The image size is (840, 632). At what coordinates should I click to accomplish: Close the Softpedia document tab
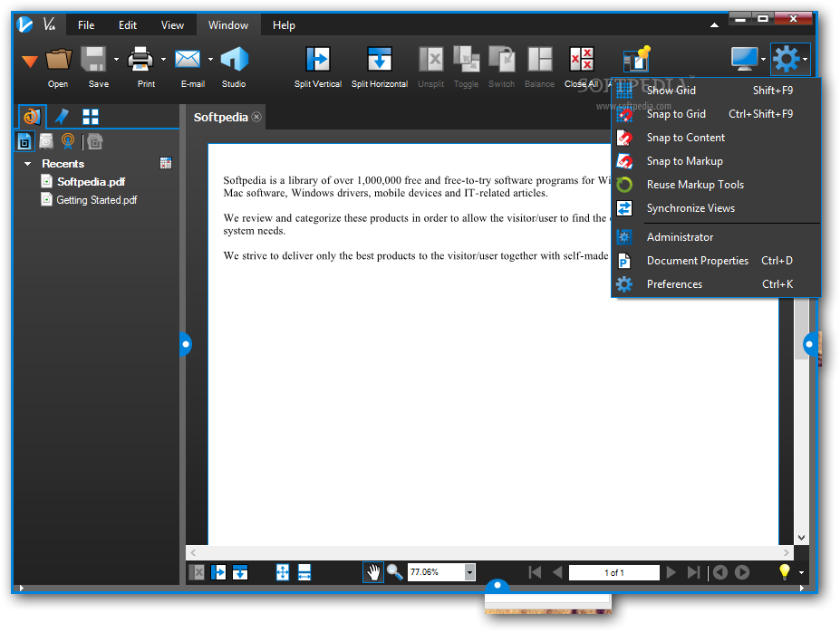(256, 117)
